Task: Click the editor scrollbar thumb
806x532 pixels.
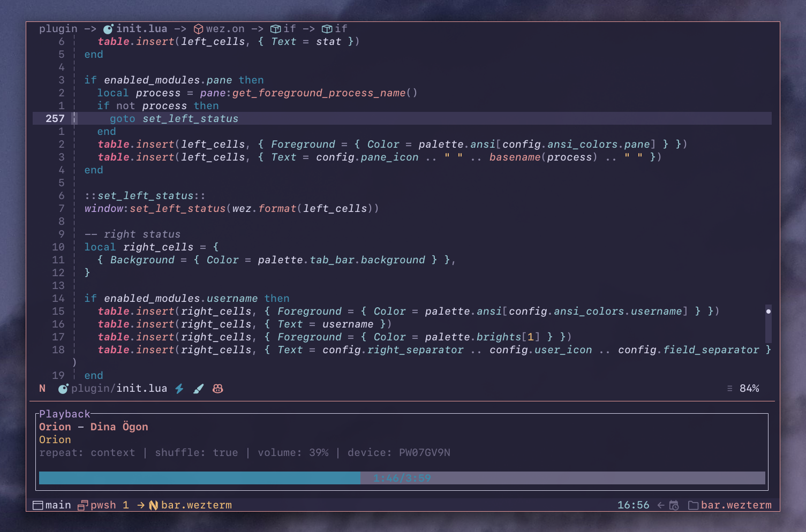Action: coord(769,323)
